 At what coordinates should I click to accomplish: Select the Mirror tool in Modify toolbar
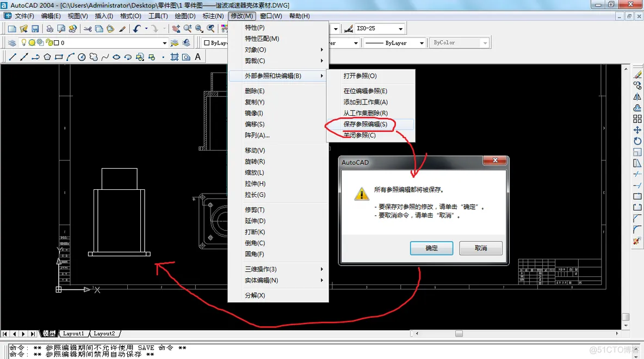pos(637,96)
